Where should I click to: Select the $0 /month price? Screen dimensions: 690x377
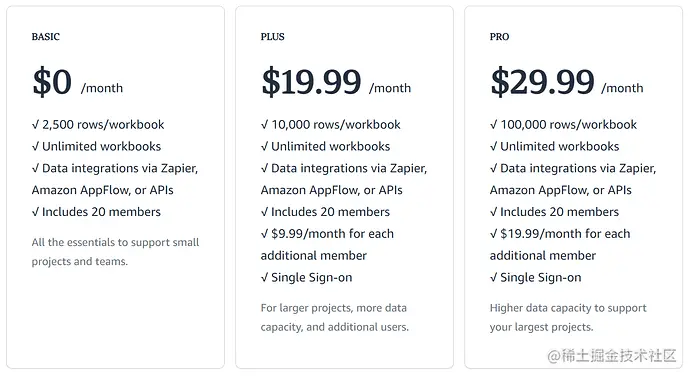(x=77, y=82)
